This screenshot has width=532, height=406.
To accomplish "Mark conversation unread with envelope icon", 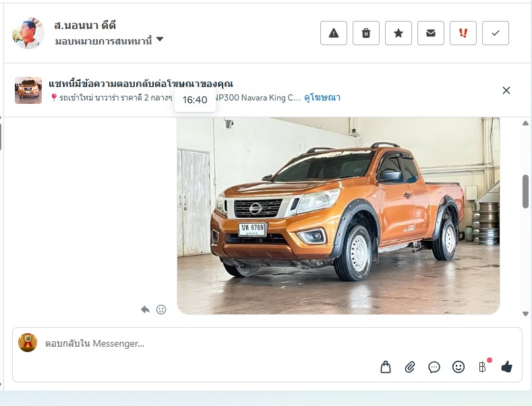I will (x=431, y=33).
